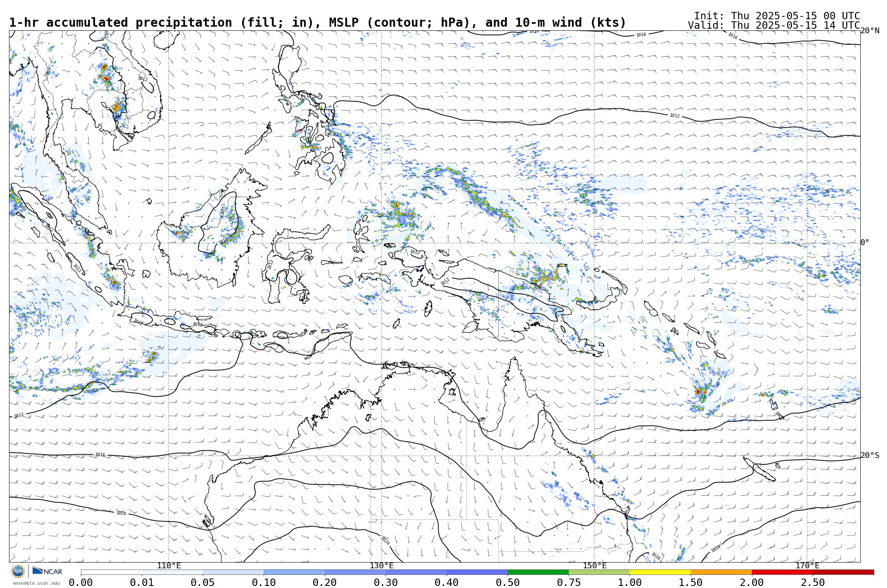Click the 0° equator latitude label
This screenshot has width=887, height=588.
pyautogui.click(x=865, y=243)
